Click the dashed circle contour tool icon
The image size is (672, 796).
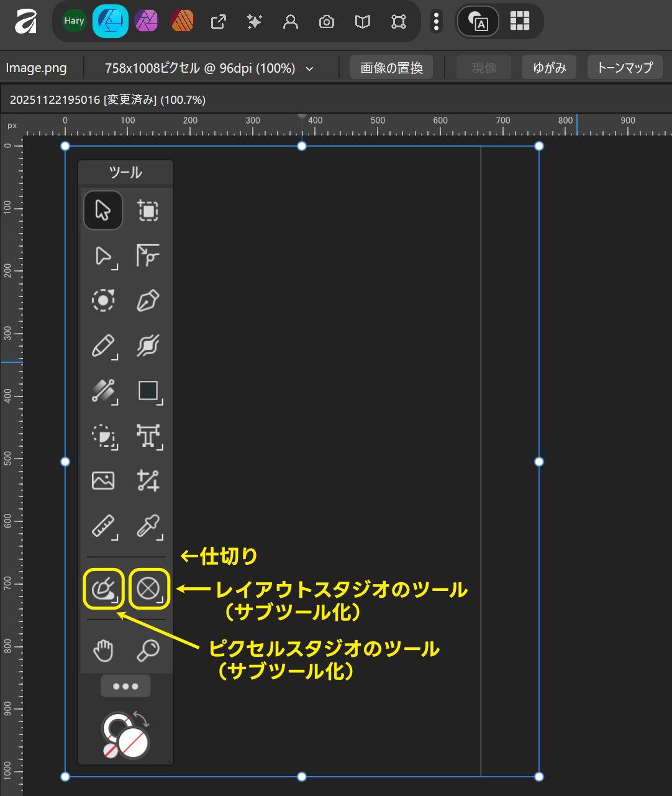(103, 301)
